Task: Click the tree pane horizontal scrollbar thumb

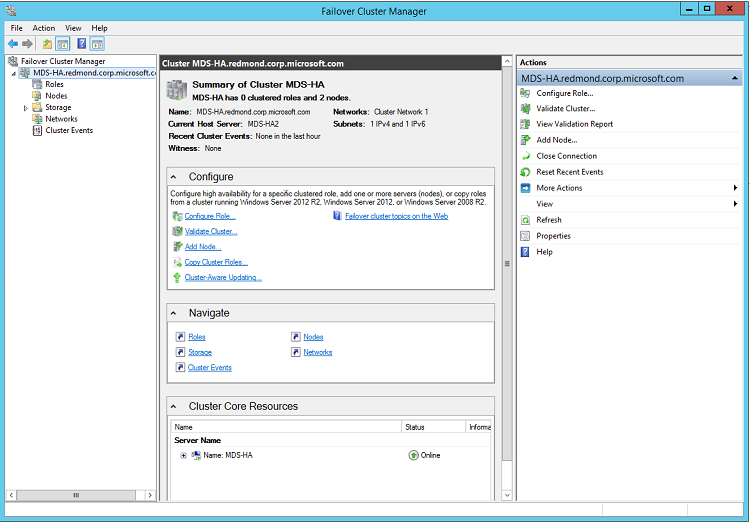Action: 76,495
